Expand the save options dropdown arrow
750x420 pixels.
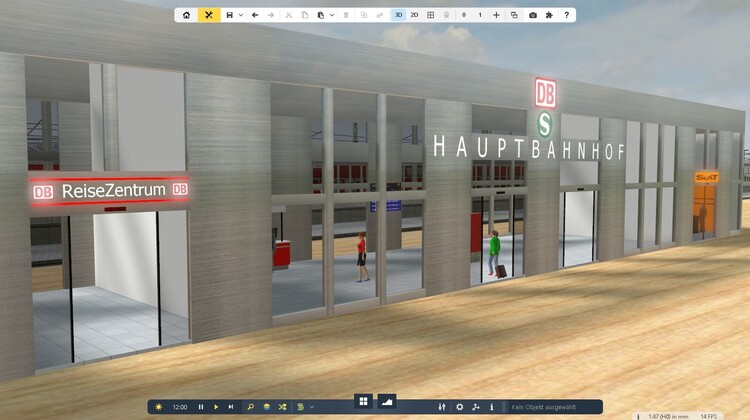[241, 15]
